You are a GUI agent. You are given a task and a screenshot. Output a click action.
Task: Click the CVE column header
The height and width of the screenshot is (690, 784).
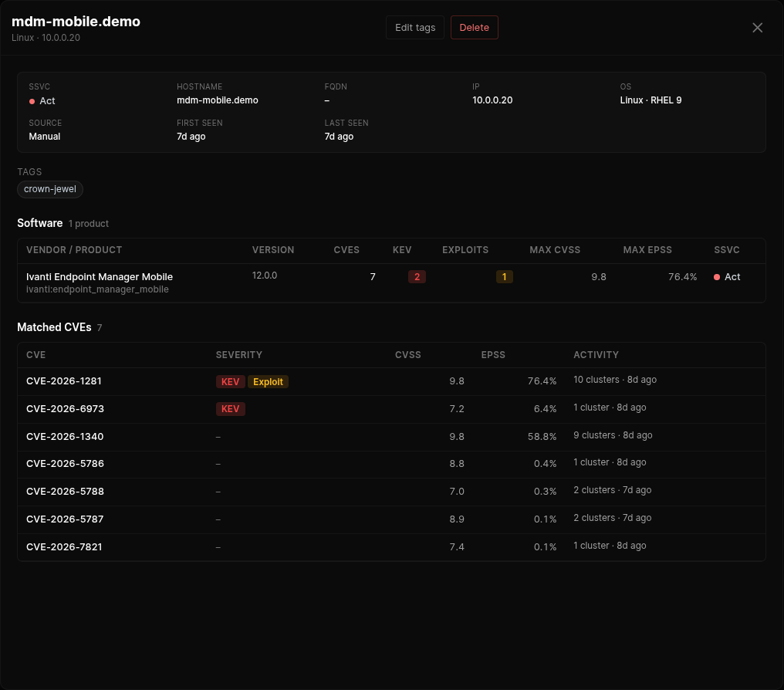(36, 355)
